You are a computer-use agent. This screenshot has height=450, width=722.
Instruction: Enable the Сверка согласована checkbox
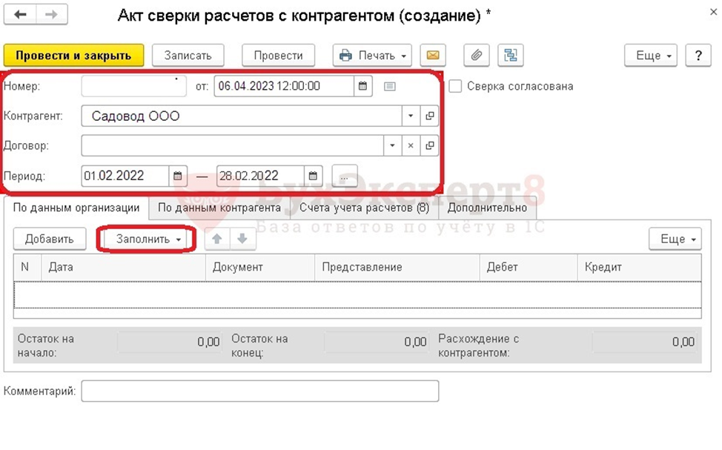coord(456,86)
